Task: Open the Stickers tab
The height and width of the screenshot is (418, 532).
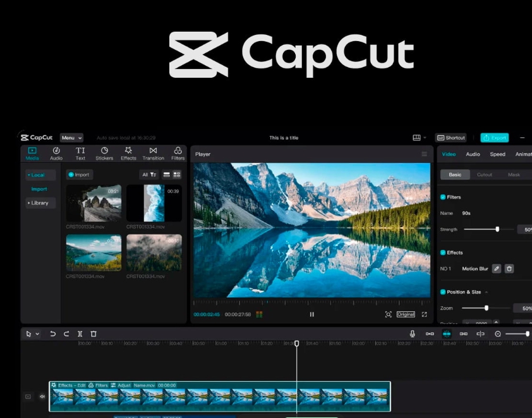Action: (x=104, y=154)
